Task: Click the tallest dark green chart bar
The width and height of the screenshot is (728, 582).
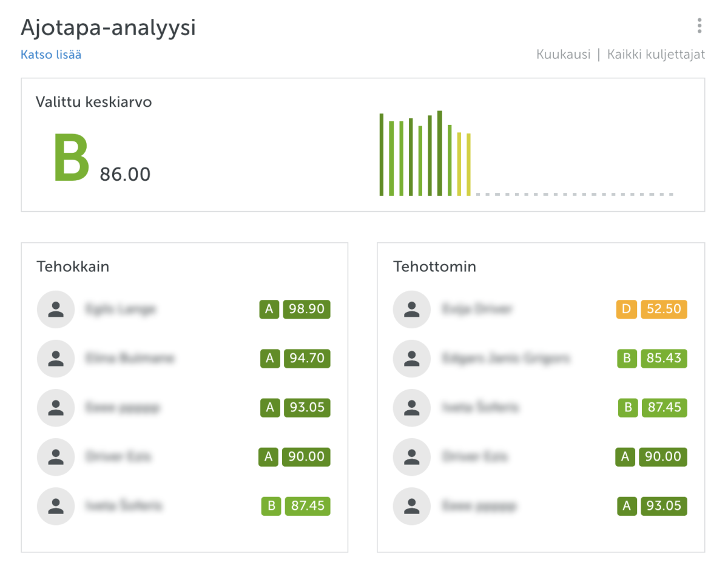Action: 440,154
